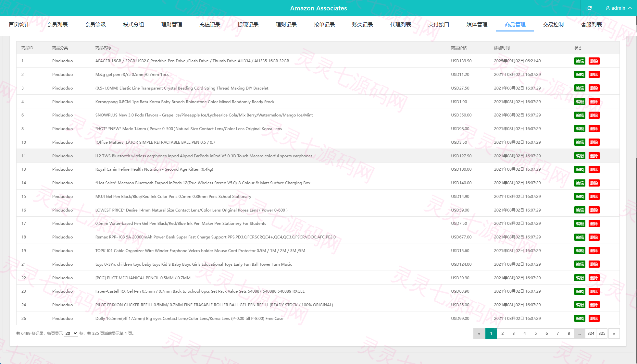Edit the PILOT MECHANICAL PENCIL product
Screen dimensions: 637x364
tap(580, 278)
